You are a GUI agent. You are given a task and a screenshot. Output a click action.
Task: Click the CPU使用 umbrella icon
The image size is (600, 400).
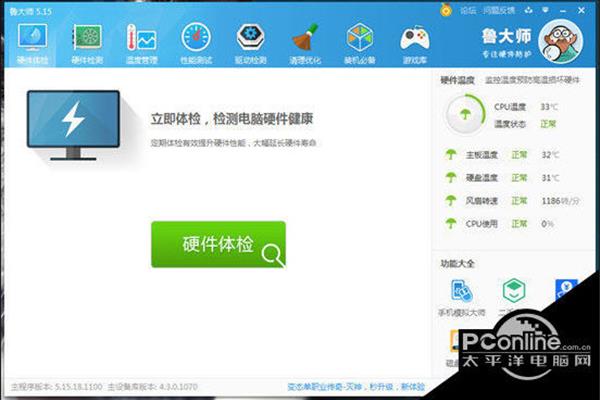coord(451,224)
